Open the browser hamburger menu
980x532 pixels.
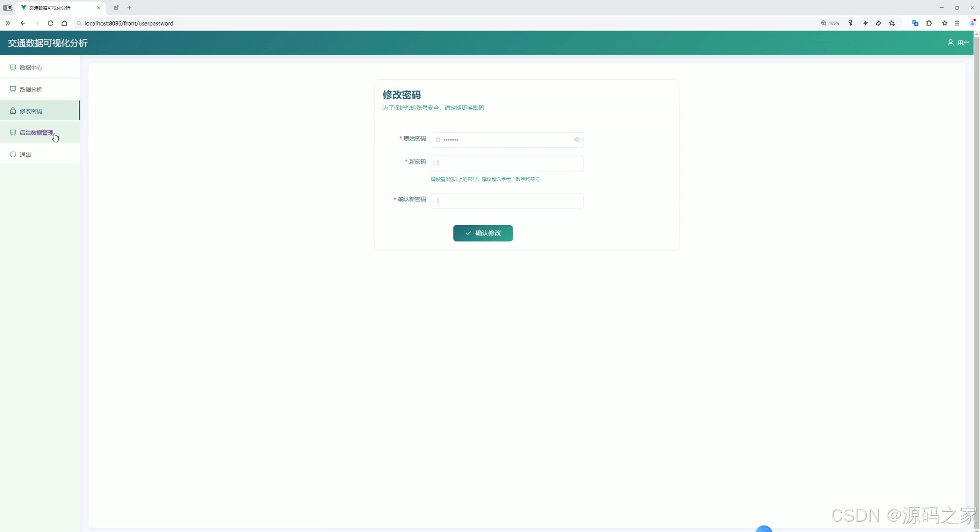[x=957, y=23]
